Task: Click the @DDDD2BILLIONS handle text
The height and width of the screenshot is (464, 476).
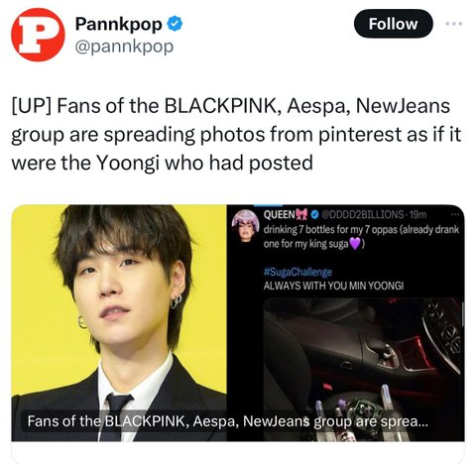Action: coord(362,215)
